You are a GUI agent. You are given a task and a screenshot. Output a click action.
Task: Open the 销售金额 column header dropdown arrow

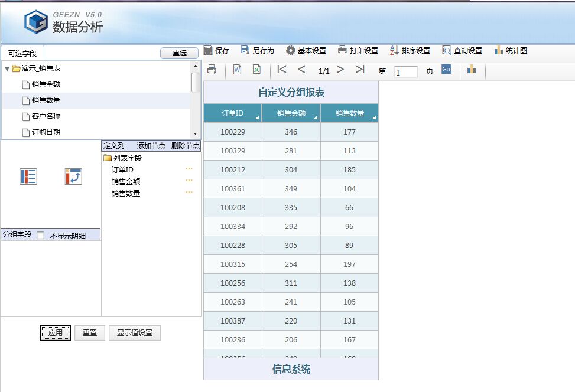point(316,117)
